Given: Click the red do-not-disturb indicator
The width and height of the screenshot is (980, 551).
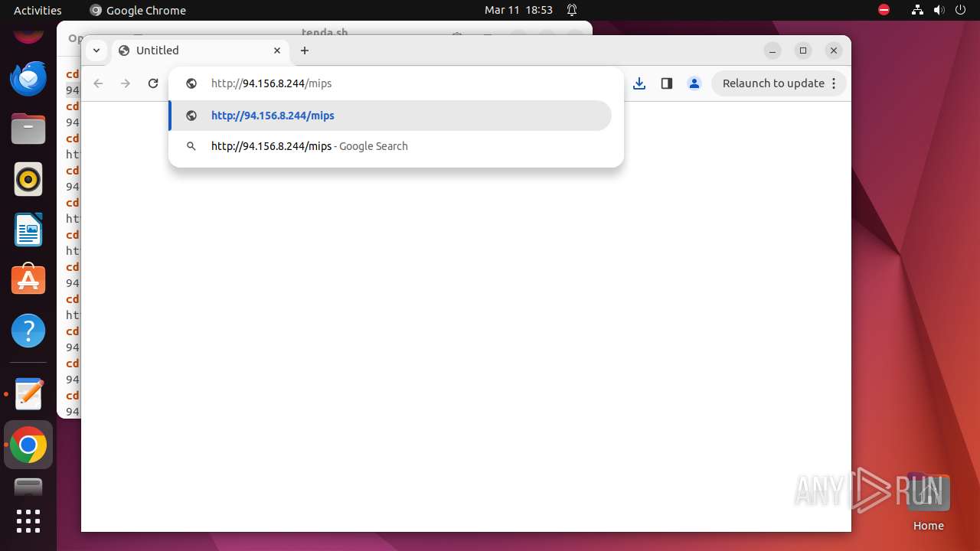Looking at the screenshot, I should (884, 10).
